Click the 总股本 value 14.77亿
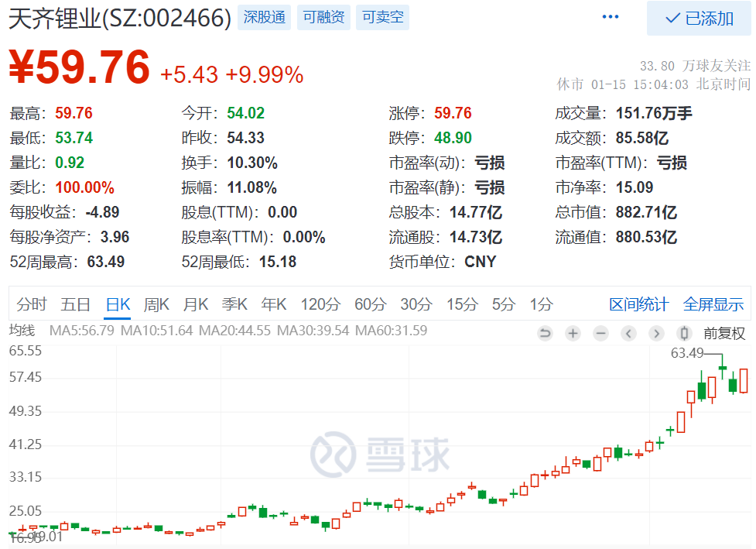Screen dimensions: 756x549 476,212
